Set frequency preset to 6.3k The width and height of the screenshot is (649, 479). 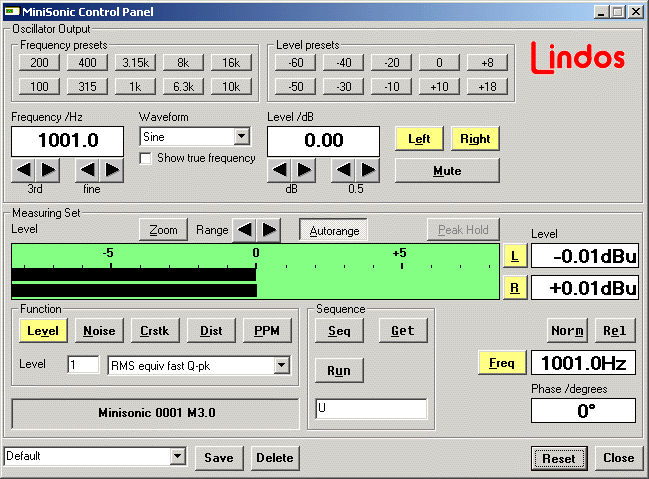click(183, 87)
